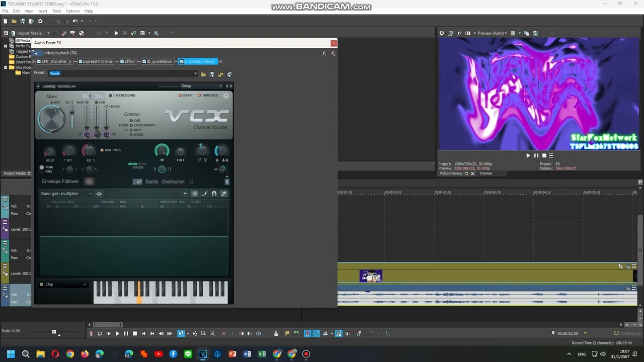This screenshot has width=644, height=362.
Task: Add plug-in chain FX icon in Audio Event FX
Action: click(325, 53)
